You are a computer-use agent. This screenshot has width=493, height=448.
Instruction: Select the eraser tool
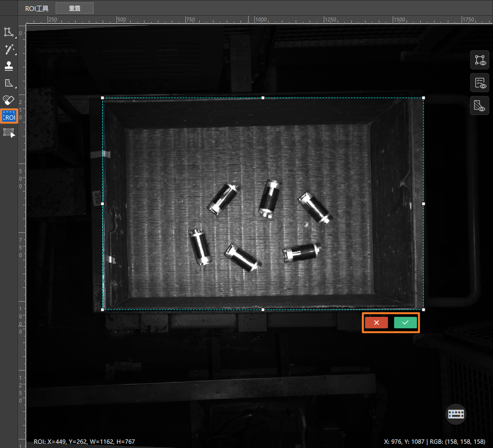point(9,100)
